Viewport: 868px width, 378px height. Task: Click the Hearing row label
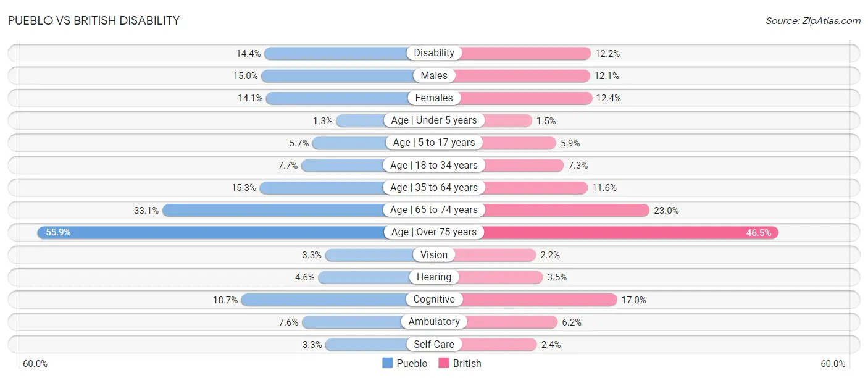434,277
